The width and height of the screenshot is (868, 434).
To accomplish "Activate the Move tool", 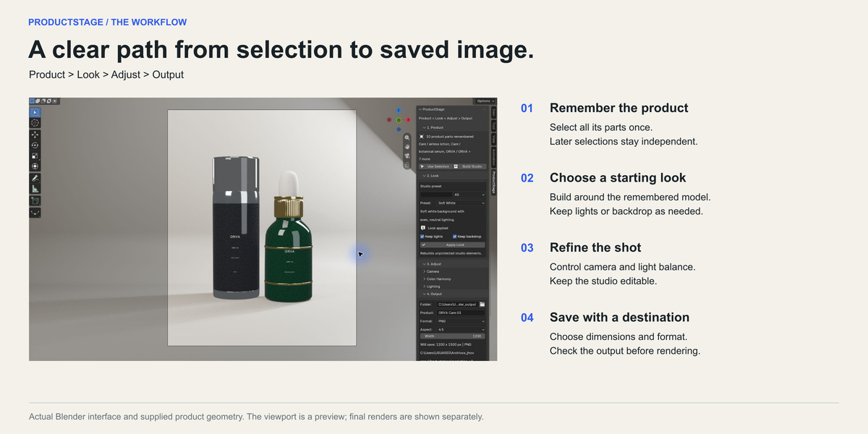I will click(35, 135).
